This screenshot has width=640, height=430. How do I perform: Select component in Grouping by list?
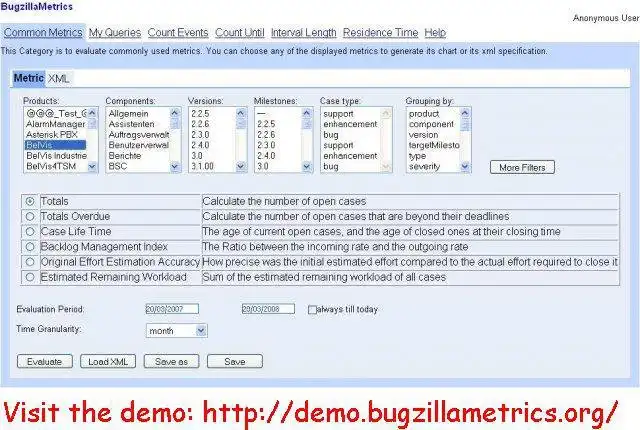[433, 124]
